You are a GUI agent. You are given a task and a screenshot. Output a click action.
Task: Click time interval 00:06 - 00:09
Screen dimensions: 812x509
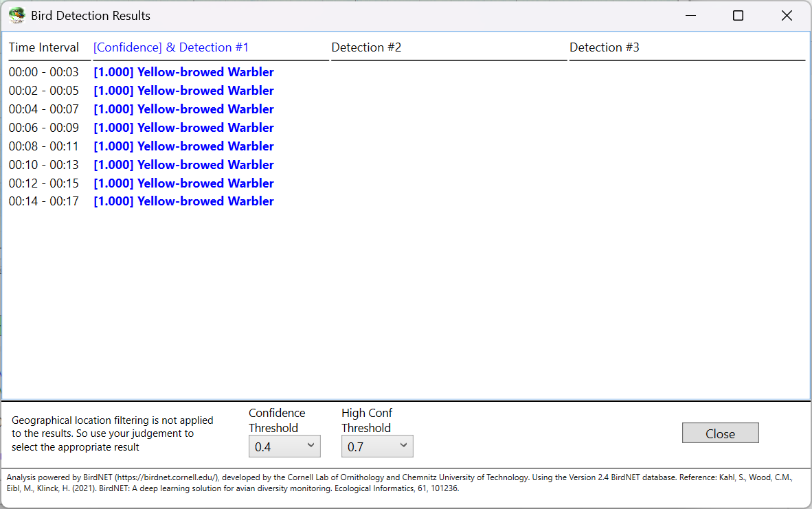[43, 128]
